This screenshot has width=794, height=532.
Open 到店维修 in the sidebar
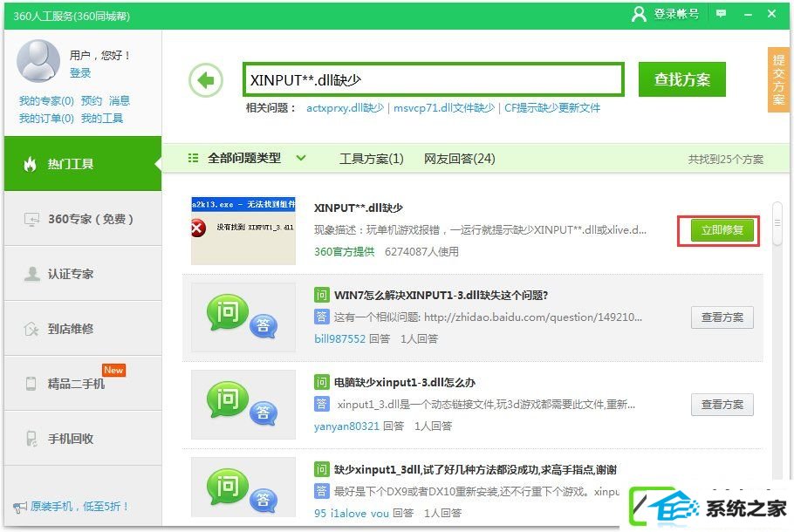[x=83, y=329]
